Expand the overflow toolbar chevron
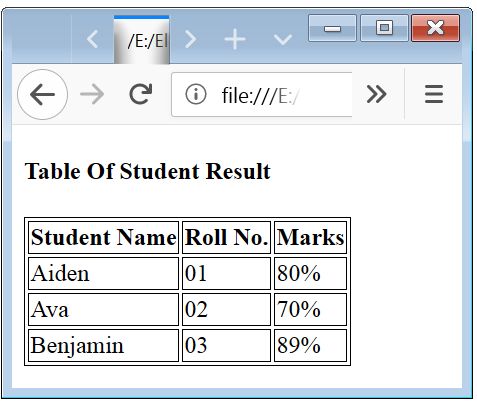This screenshot has height=401, width=477. point(377,94)
